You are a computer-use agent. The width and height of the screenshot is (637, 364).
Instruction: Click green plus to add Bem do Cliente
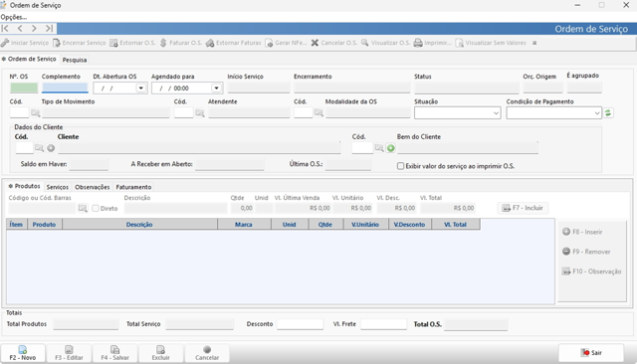click(391, 148)
